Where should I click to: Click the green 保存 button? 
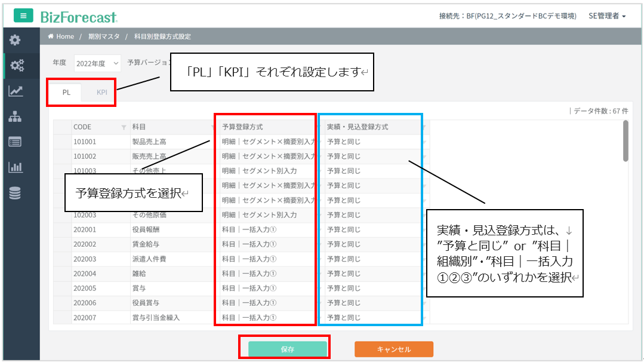pyautogui.click(x=287, y=349)
